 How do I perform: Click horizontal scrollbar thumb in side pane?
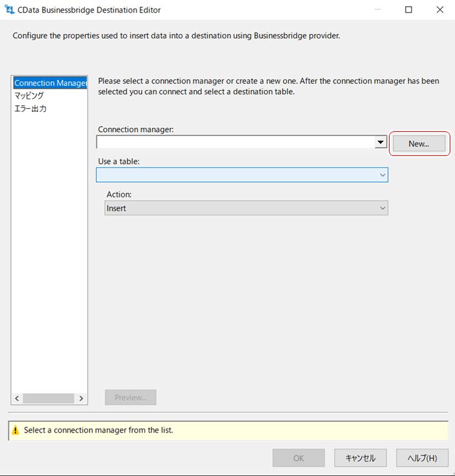(x=48, y=399)
